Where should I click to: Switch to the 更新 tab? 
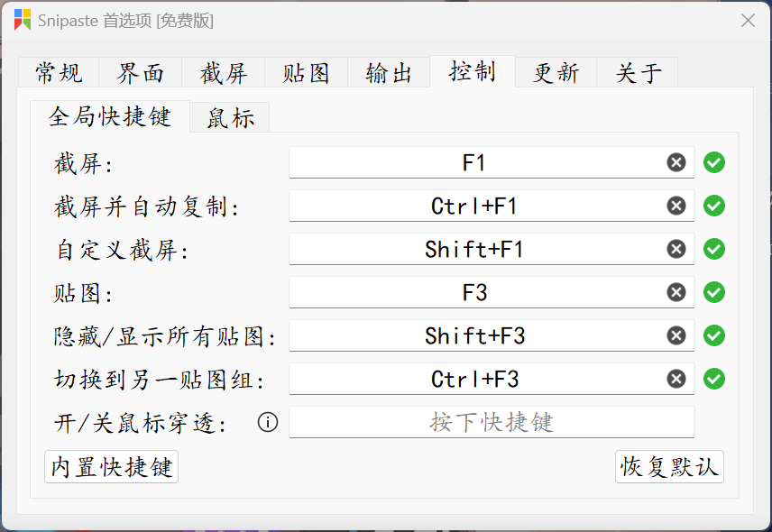pyautogui.click(x=554, y=72)
